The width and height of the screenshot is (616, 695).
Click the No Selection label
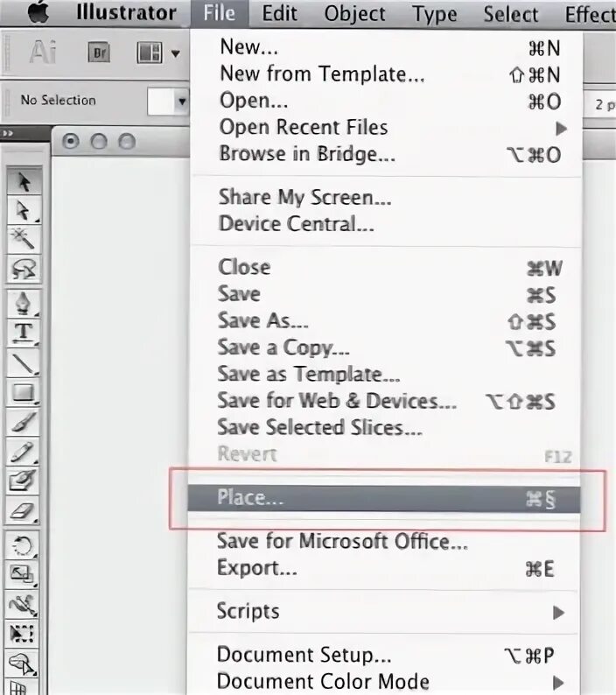[x=58, y=101]
